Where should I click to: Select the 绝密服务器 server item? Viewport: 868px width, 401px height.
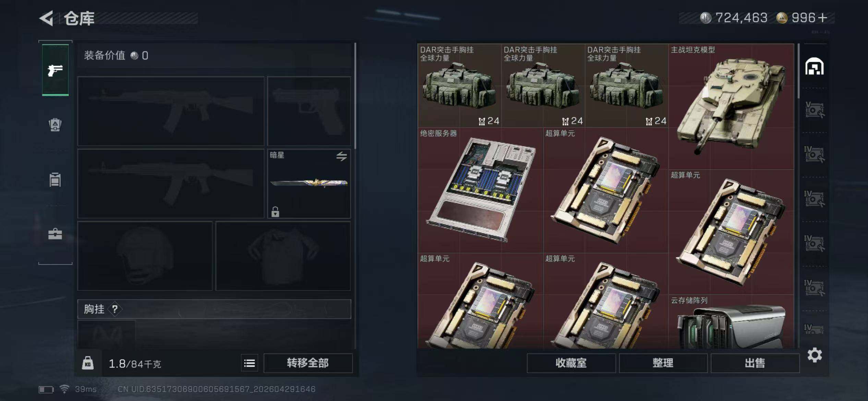pos(480,190)
